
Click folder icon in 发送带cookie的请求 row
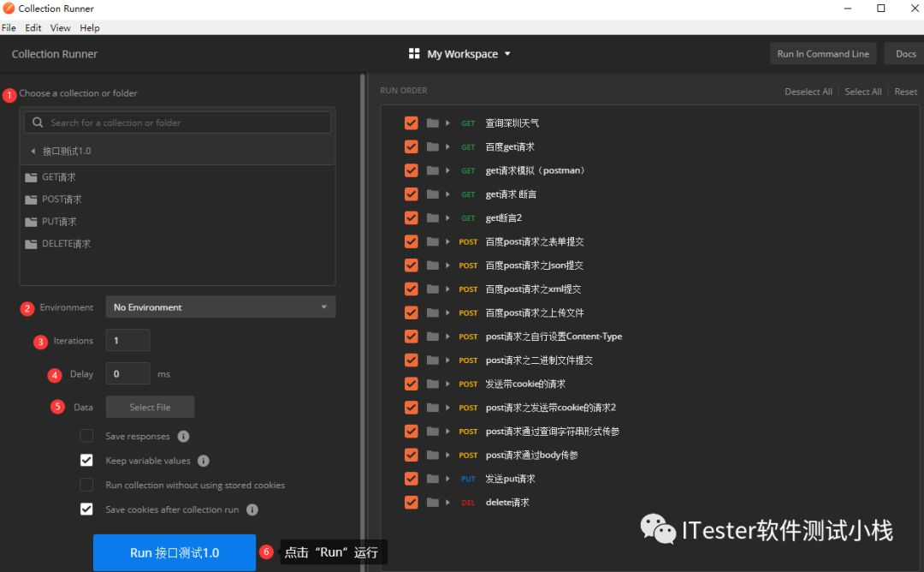433,384
